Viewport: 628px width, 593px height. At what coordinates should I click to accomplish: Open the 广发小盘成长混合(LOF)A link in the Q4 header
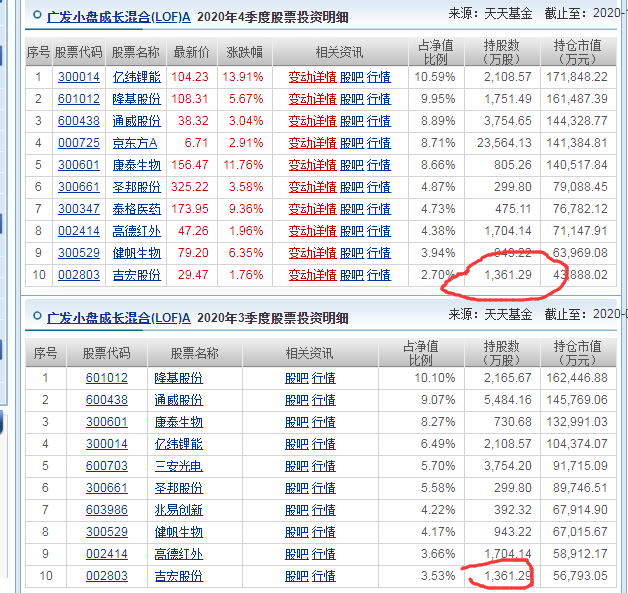119,17
